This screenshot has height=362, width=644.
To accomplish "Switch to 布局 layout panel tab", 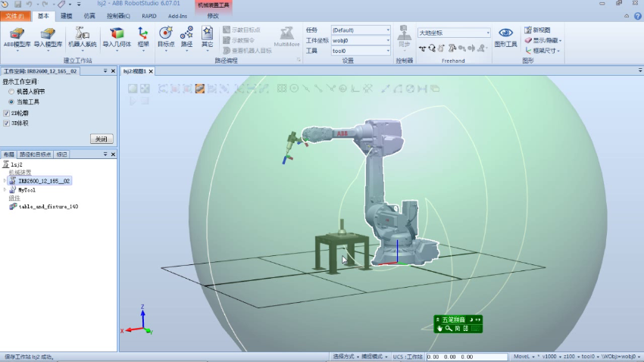I will click(x=8, y=154).
